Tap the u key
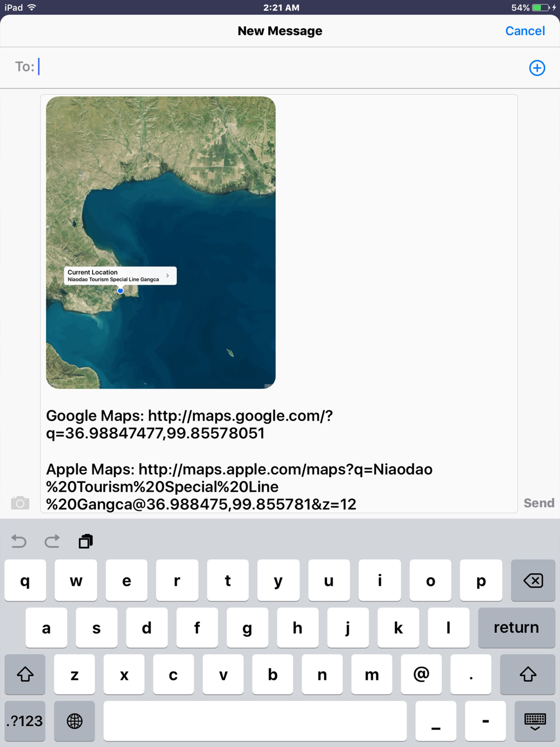 329,581
